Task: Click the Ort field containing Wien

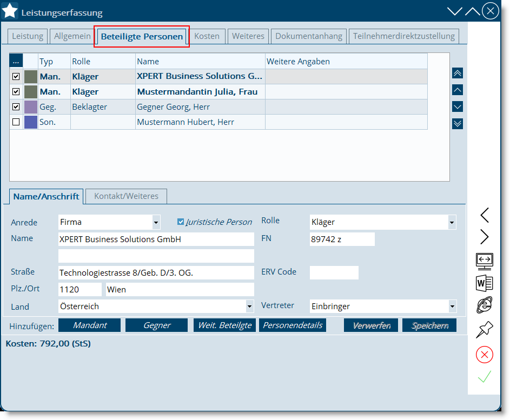Action: 180,289
